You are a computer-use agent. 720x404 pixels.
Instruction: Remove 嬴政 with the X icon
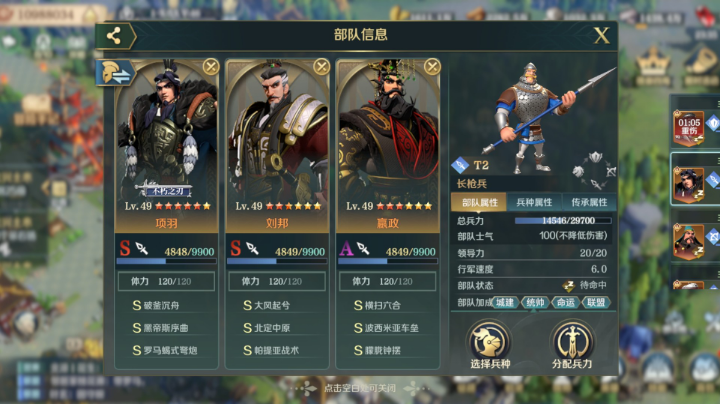pos(432,67)
